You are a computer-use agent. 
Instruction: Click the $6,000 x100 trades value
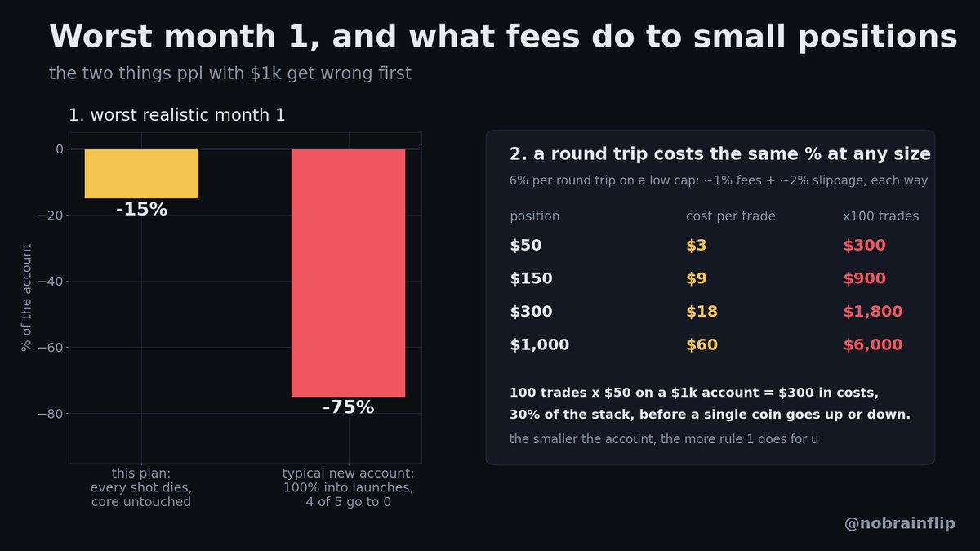pyautogui.click(x=873, y=345)
